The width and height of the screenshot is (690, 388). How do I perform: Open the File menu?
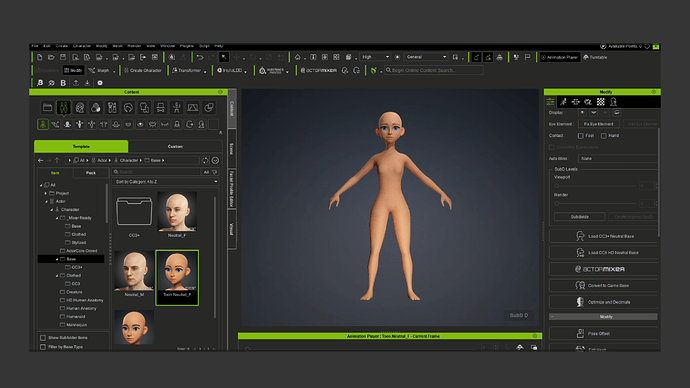point(35,46)
